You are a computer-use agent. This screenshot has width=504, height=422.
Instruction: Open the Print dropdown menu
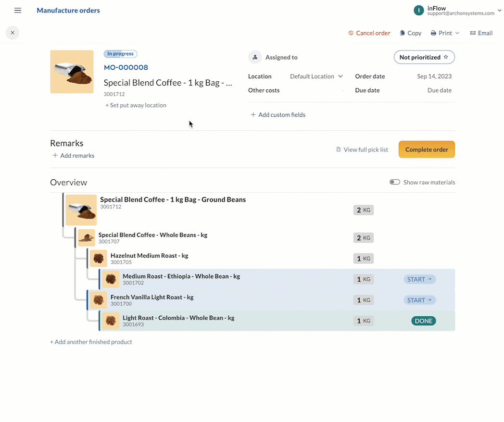point(445,33)
